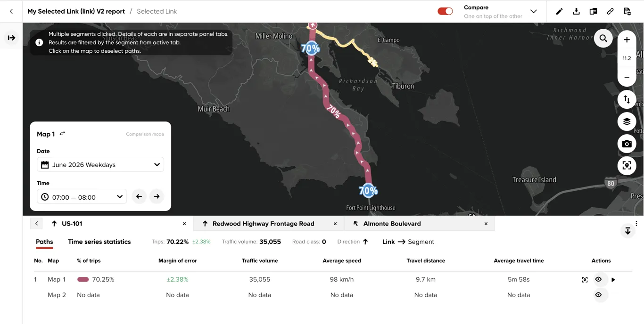The image size is (644, 324).
Task: Click the 70% marker near Miller Molino
Action: pos(311,48)
